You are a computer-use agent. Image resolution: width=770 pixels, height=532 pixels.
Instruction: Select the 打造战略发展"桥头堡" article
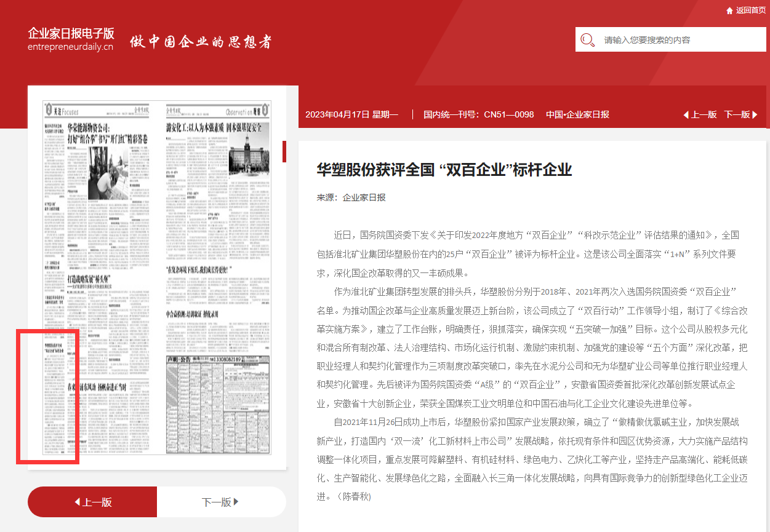pos(102,279)
